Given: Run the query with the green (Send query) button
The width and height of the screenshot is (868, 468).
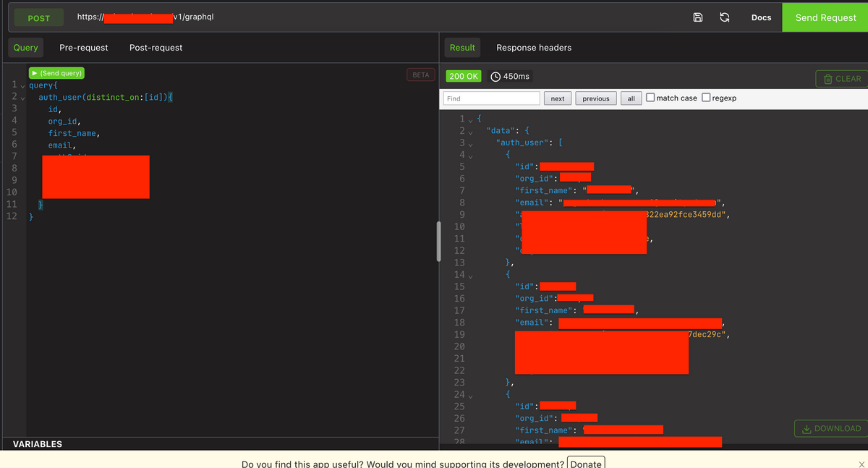Looking at the screenshot, I should point(56,73).
